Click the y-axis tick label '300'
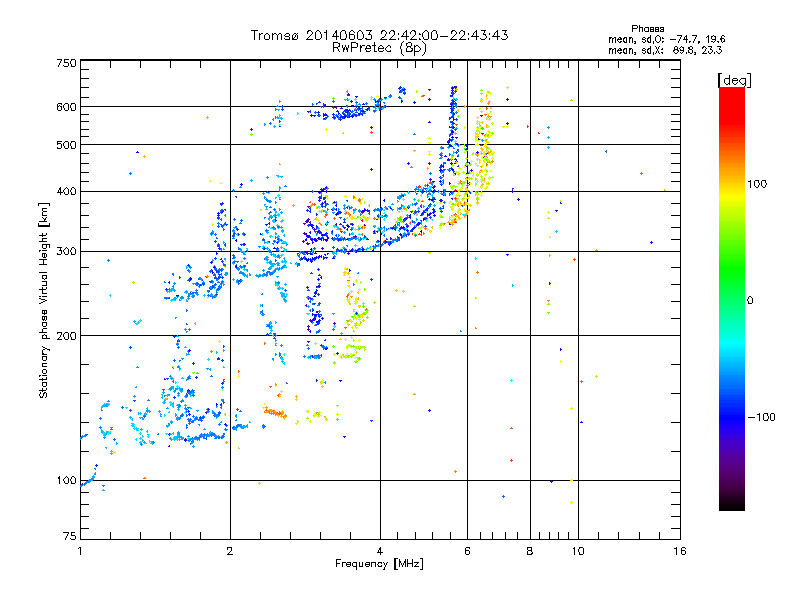Screen dimensions: 800x600 [x=66, y=252]
